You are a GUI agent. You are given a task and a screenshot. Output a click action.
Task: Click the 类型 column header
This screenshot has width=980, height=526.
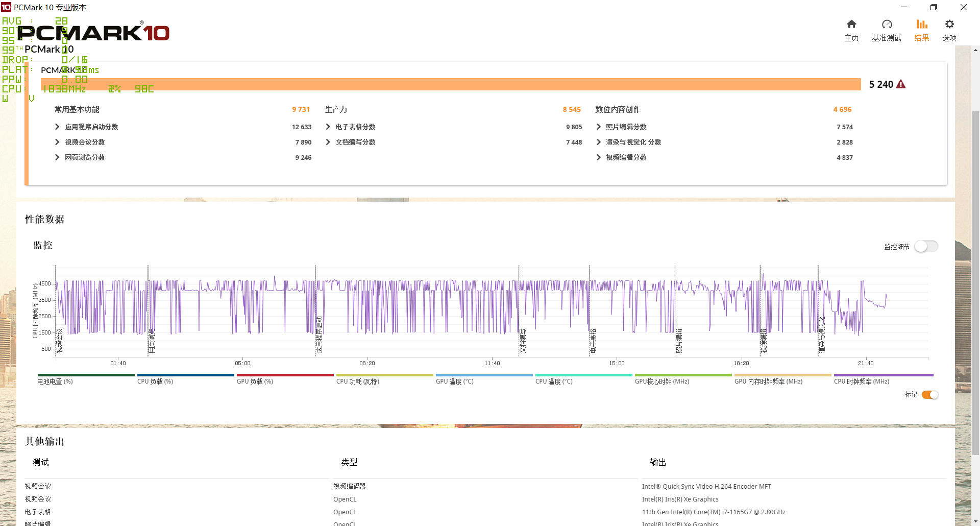point(349,462)
